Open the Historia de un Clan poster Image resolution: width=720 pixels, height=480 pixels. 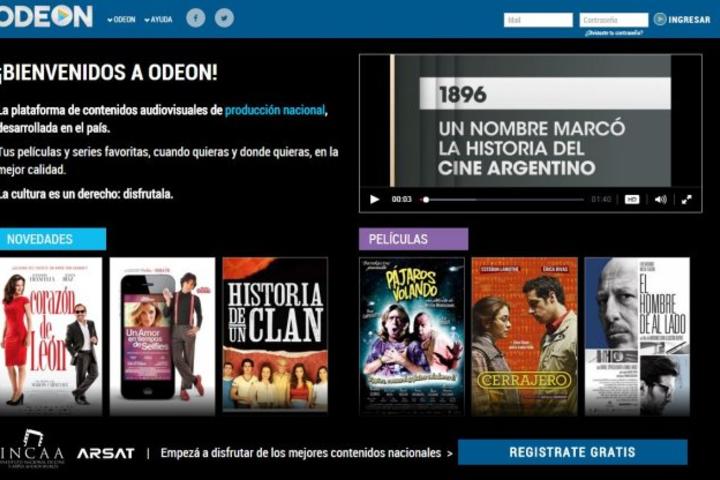(x=275, y=335)
